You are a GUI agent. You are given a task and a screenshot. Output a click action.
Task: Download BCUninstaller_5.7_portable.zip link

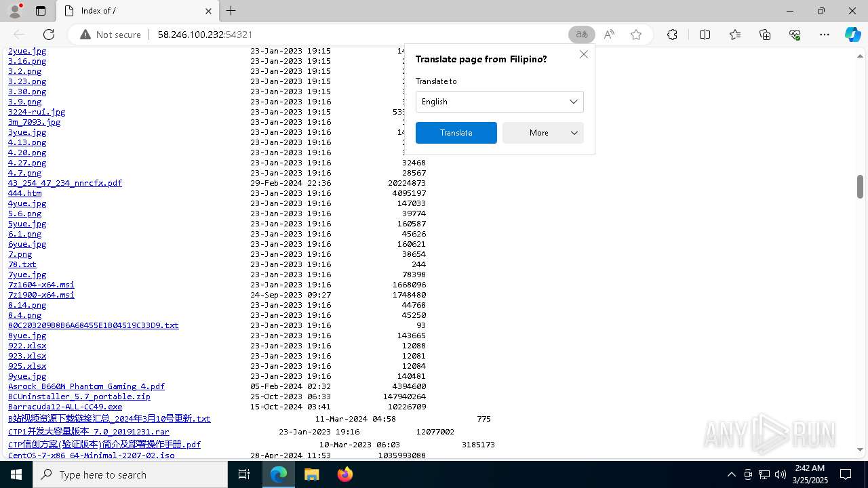(x=79, y=396)
